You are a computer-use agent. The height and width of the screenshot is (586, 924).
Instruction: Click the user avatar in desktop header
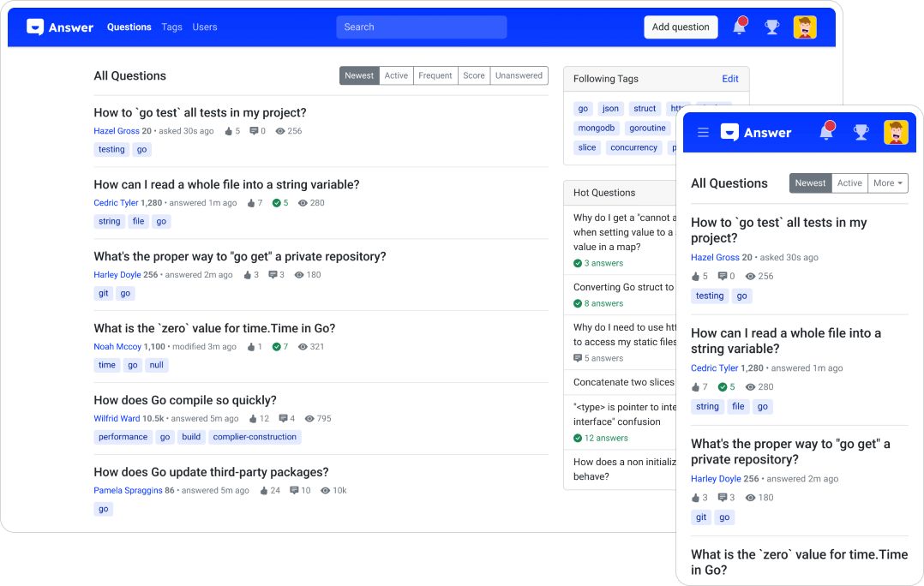point(805,27)
